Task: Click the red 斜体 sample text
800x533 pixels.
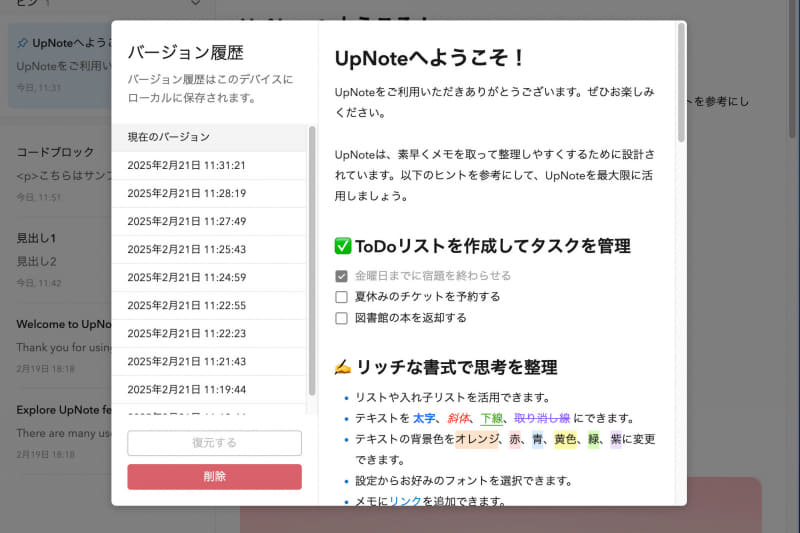Action: click(458, 418)
